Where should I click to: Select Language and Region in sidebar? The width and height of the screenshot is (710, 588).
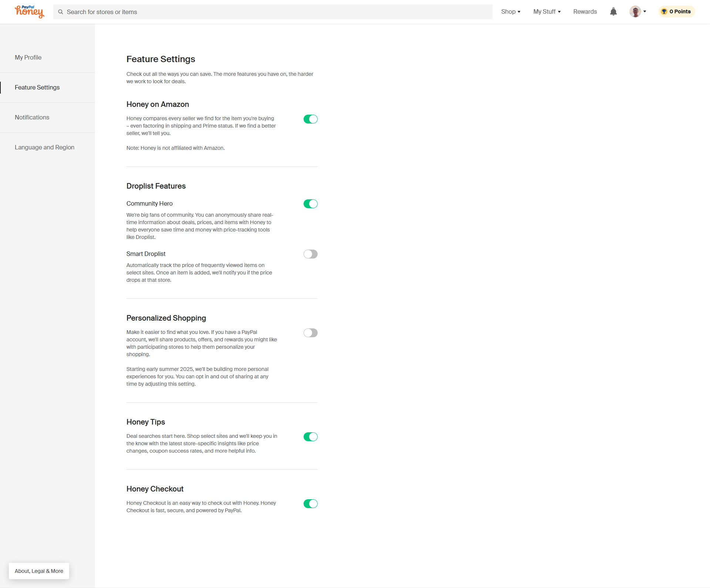click(x=44, y=147)
